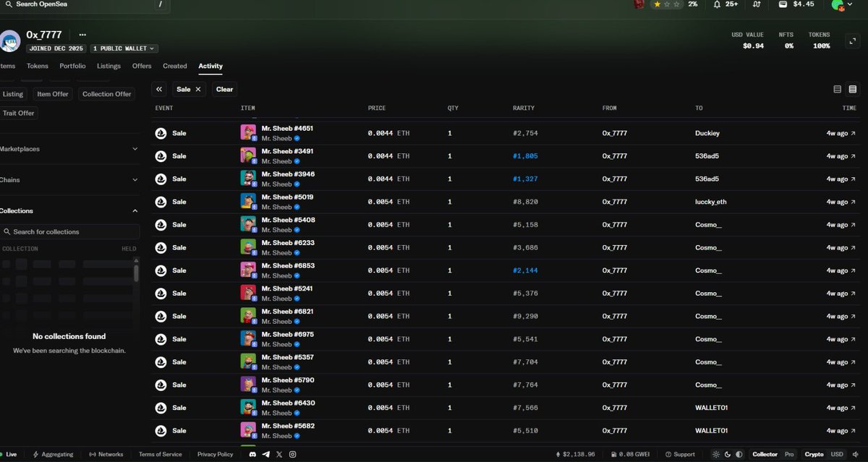Open Privacy Policy link

point(216,454)
